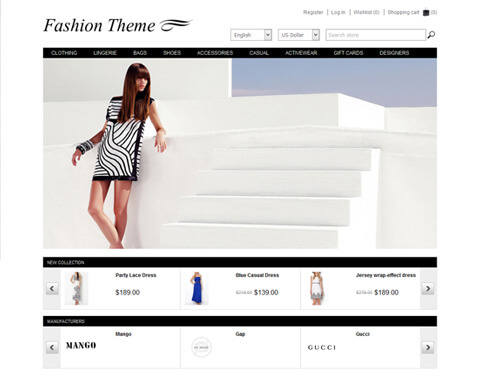Viewport: 480px width, 374px height.
Task: Click the Fashion Theme logo
Action: [x=118, y=26]
